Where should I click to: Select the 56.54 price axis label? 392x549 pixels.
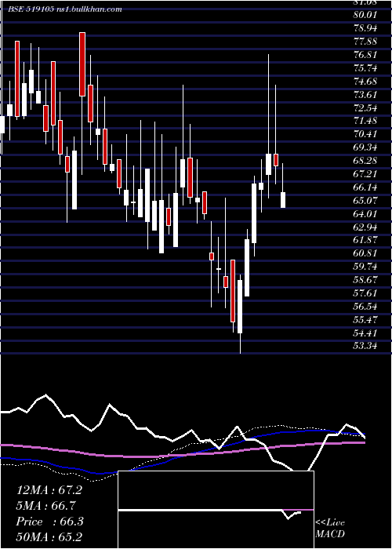[365, 307]
